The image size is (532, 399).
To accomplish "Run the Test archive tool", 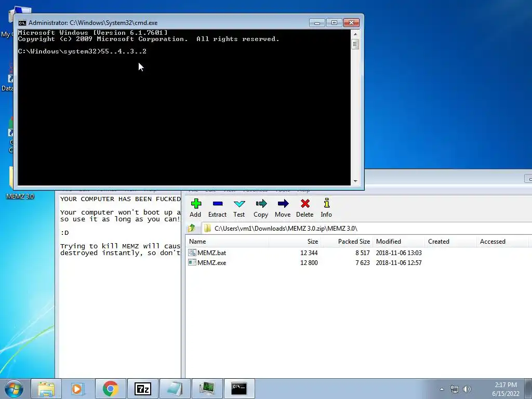I will [x=239, y=208].
